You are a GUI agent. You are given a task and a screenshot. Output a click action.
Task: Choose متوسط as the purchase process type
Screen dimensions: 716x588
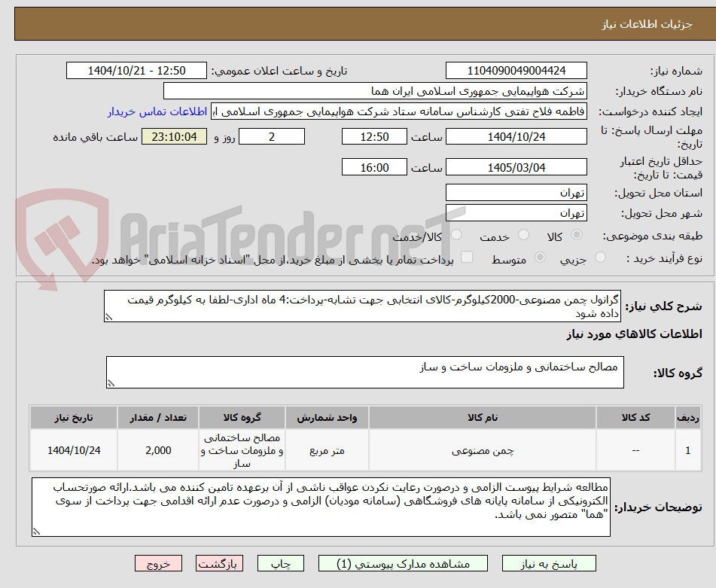[x=541, y=257]
